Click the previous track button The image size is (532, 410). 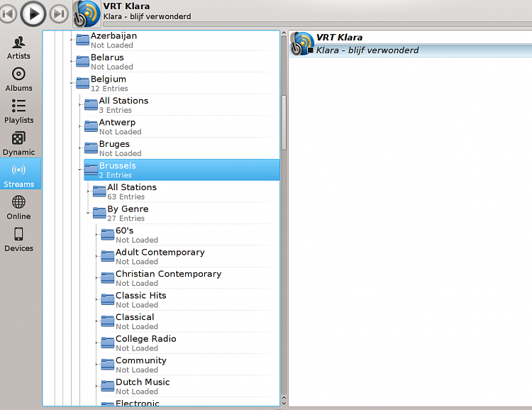click(x=8, y=14)
